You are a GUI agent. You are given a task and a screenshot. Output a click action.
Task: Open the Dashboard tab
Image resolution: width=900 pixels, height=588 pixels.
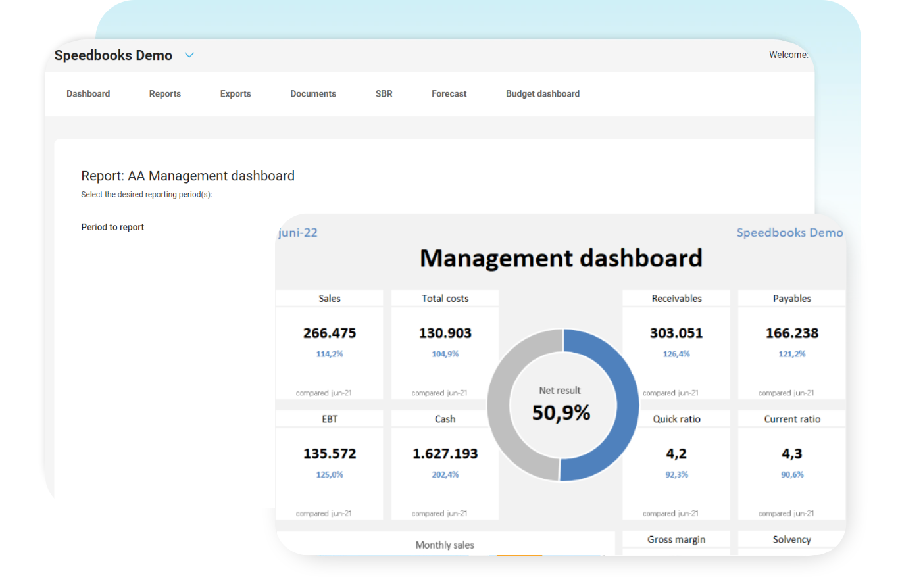tap(88, 94)
